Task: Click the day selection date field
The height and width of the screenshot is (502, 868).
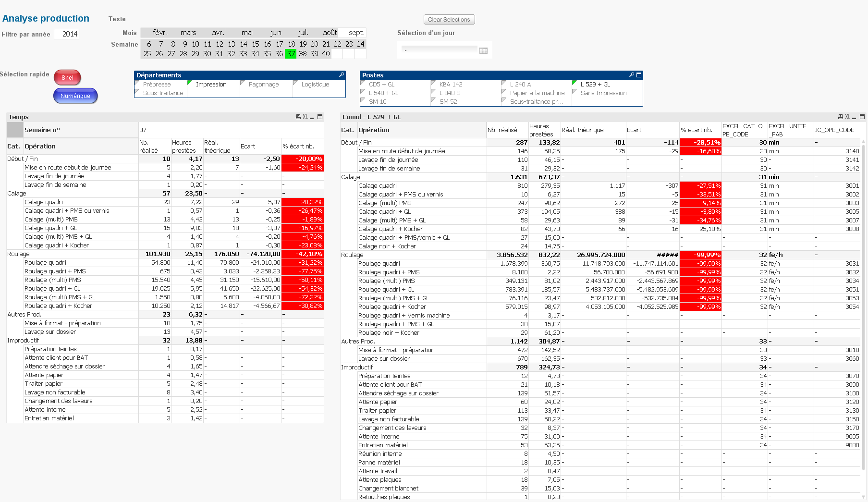Action: [x=440, y=50]
